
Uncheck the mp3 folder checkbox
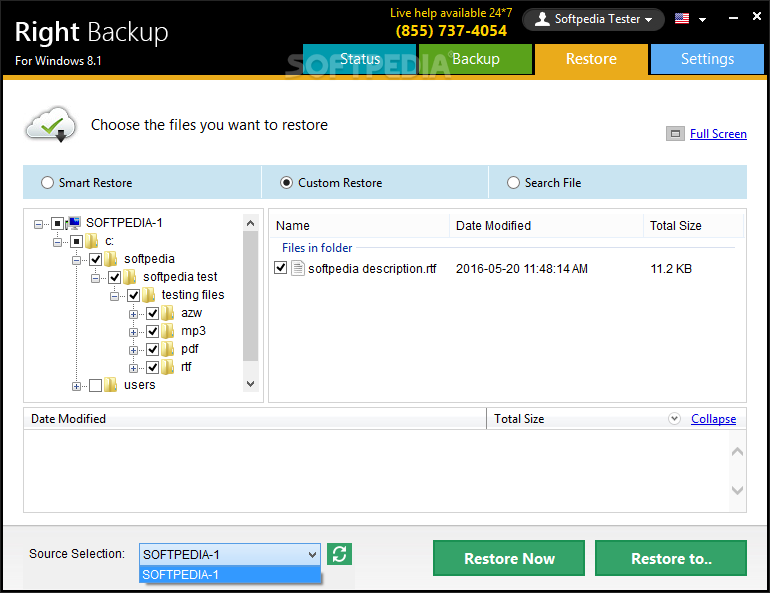152,331
